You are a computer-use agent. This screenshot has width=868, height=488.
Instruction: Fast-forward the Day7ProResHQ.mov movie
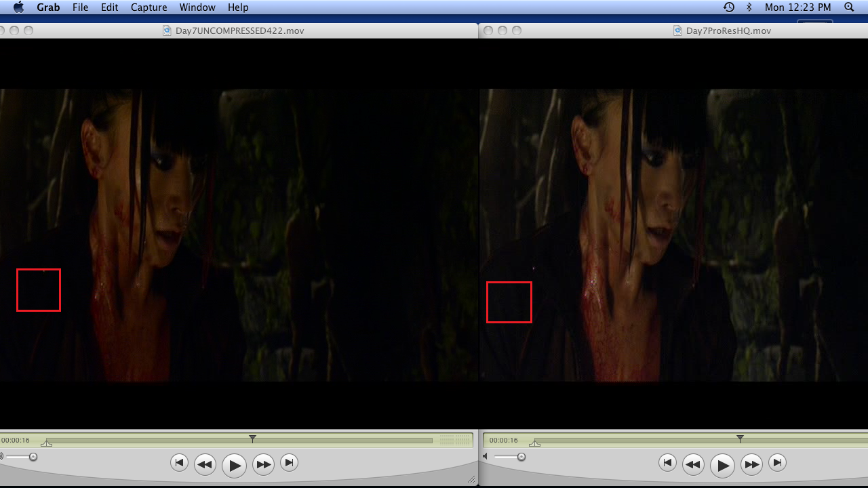(x=751, y=464)
